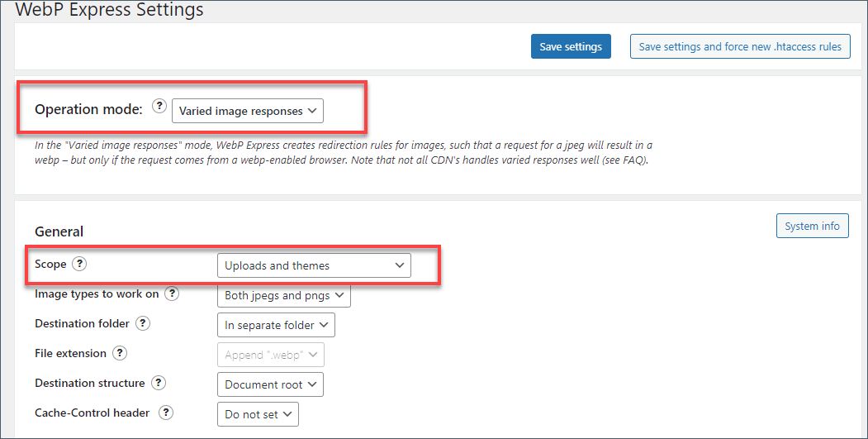This screenshot has height=439, width=868.
Task: Click the help icon beside Cache-Control header
Action: click(x=165, y=413)
